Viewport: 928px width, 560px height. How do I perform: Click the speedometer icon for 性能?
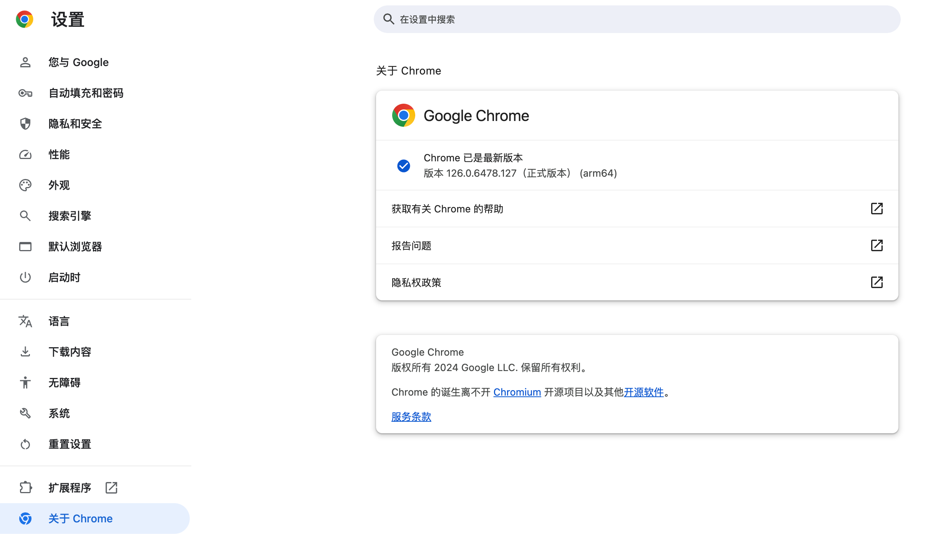[25, 154]
